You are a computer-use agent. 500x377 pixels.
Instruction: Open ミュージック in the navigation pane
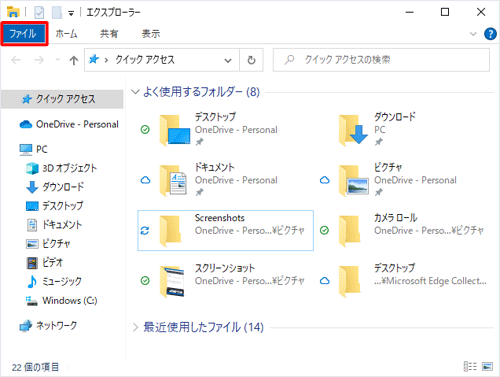[x=54, y=282]
